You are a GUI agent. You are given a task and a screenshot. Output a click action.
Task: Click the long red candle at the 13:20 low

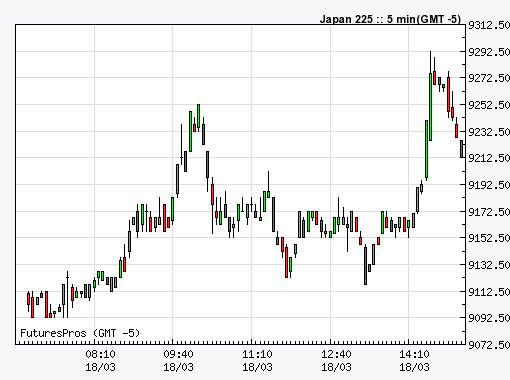point(365,266)
